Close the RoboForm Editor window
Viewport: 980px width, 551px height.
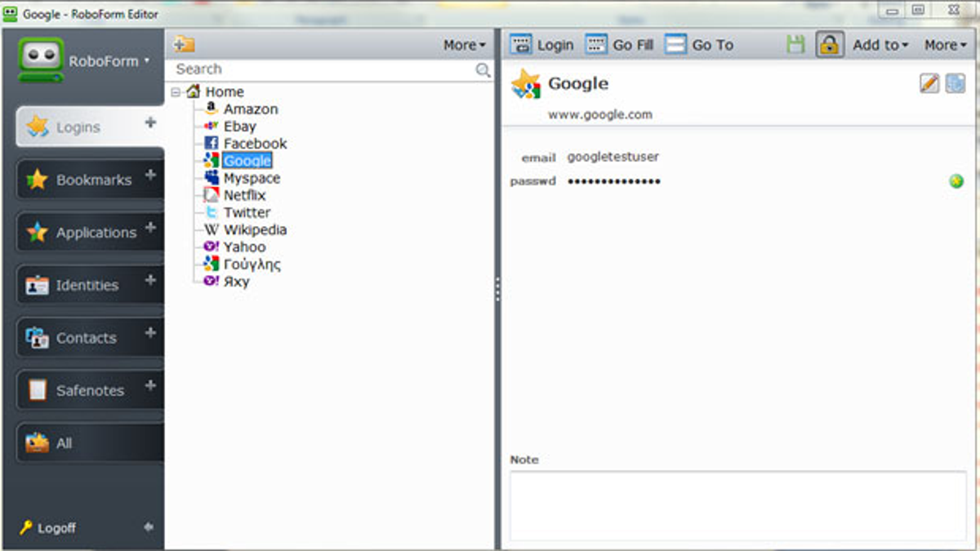[951, 10]
